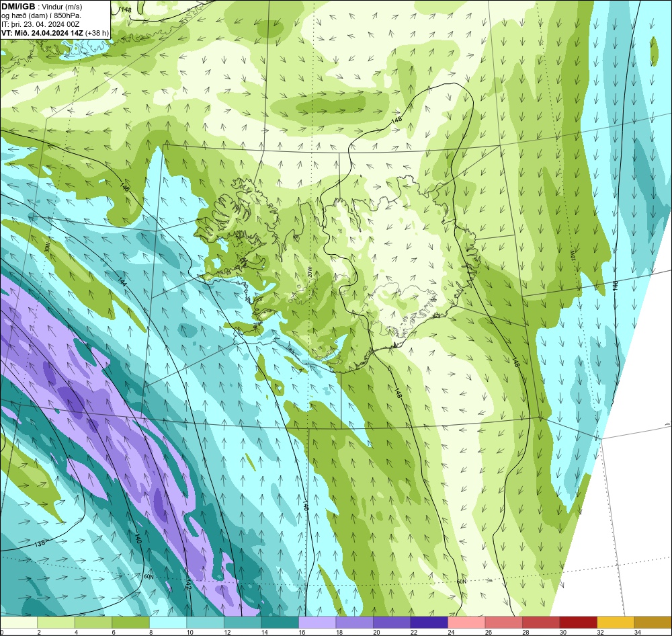Image resolution: width=672 pixels, height=636 pixels.
Task: Click the dark red 30–32 m/s legend swatch
Action: click(578, 622)
